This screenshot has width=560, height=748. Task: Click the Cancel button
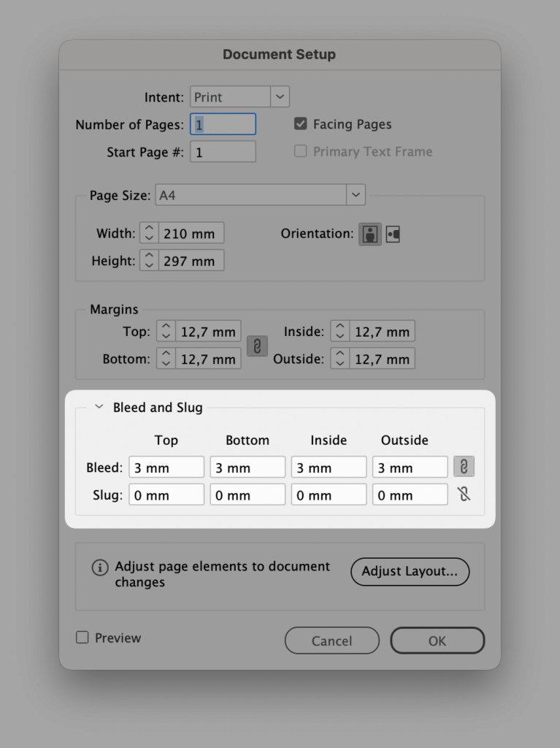(331, 641)
